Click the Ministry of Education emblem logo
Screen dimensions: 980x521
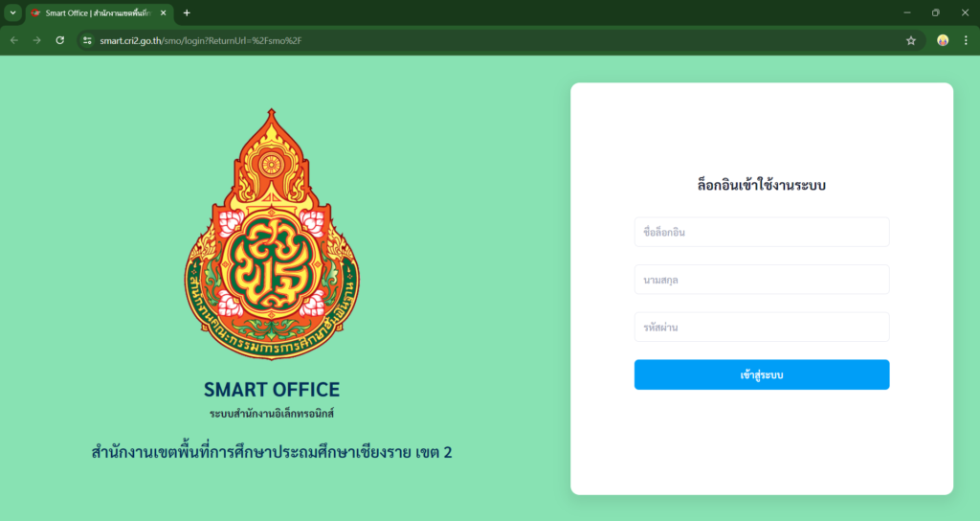point(271,235)
